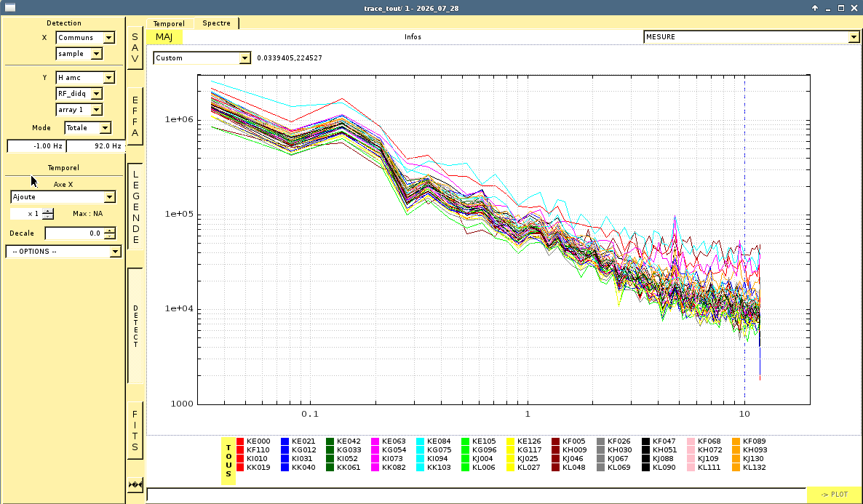Toggle the KE084 cyan legend swatch
Screen dimensions: 863x504
pos(421,441)
